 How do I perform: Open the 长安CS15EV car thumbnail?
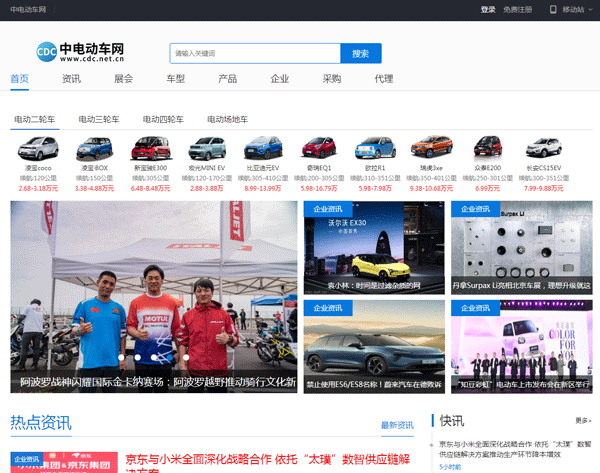coord(544,147)
